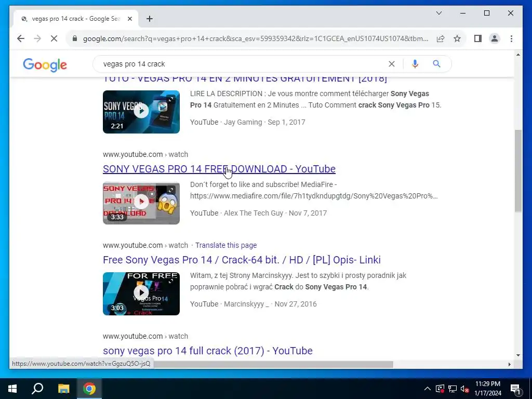Viewport: 532px width, 399px height.
Task: Click the forward navigation arrow
Action: (x=37, y=38)
